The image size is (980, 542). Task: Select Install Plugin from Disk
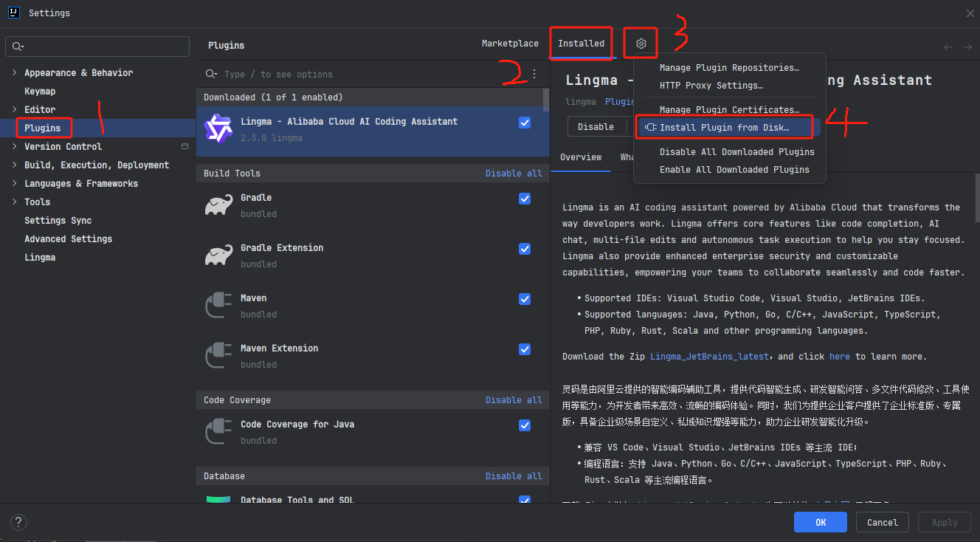pos(729,127)
